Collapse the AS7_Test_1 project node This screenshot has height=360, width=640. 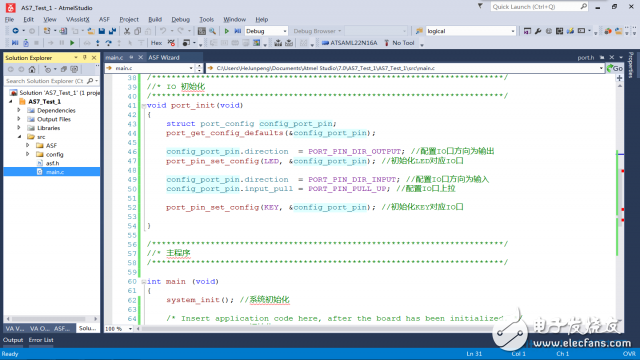point(11,102)
